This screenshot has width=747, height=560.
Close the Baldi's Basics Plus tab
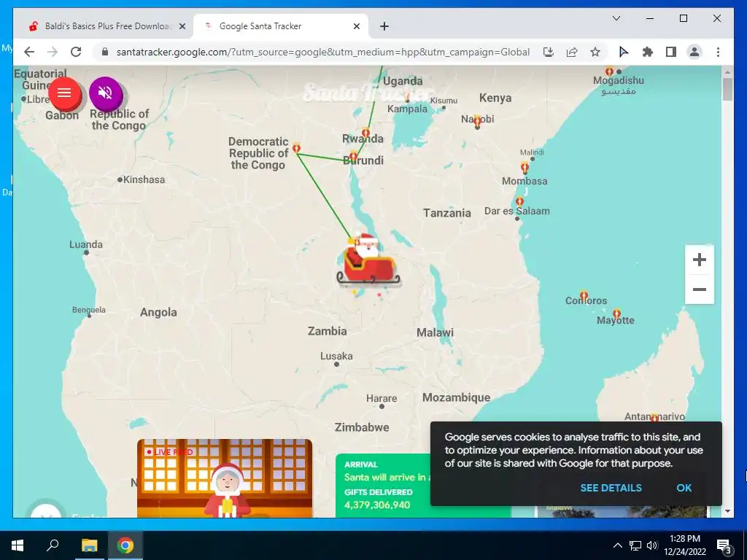click(x=182, y=27)
